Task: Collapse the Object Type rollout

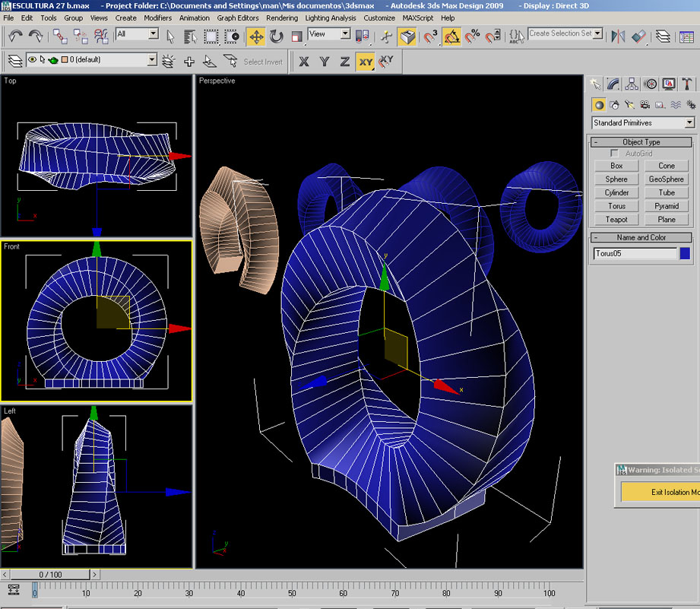Action: pos(641,142)
